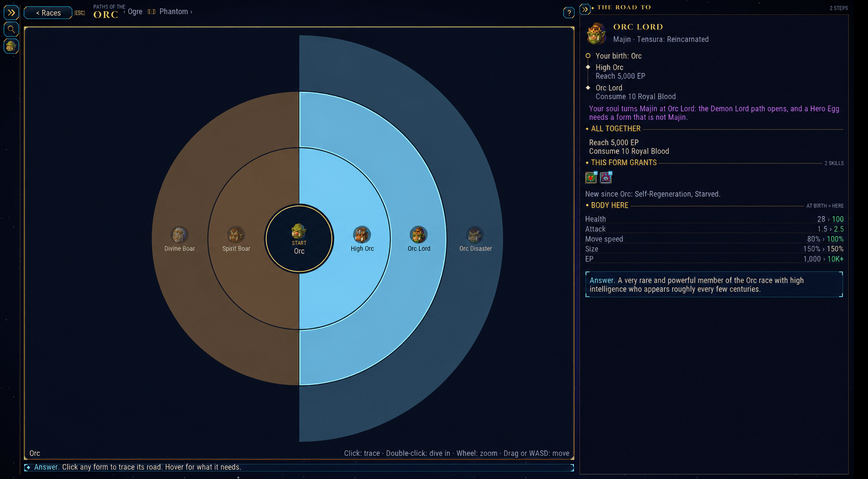Trace the High Orc node

(362, 239)
